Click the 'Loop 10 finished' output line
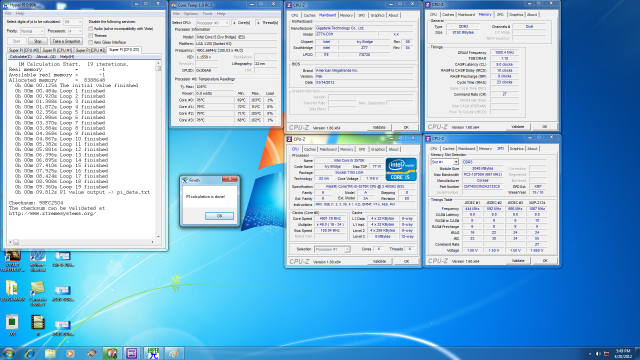 [x=62, y=139]
